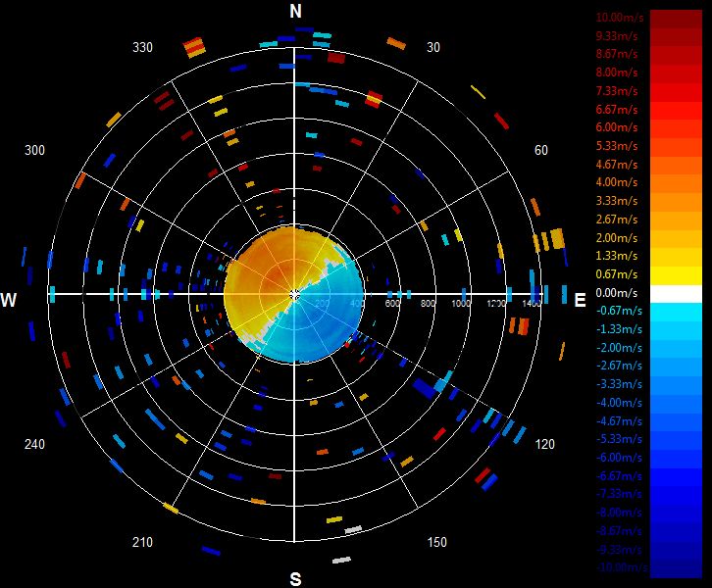This screenshot has width=712, height=588.
Task: Click the -6.67m/s legend label
Action: pyautogui.click(x=619, y=476)
